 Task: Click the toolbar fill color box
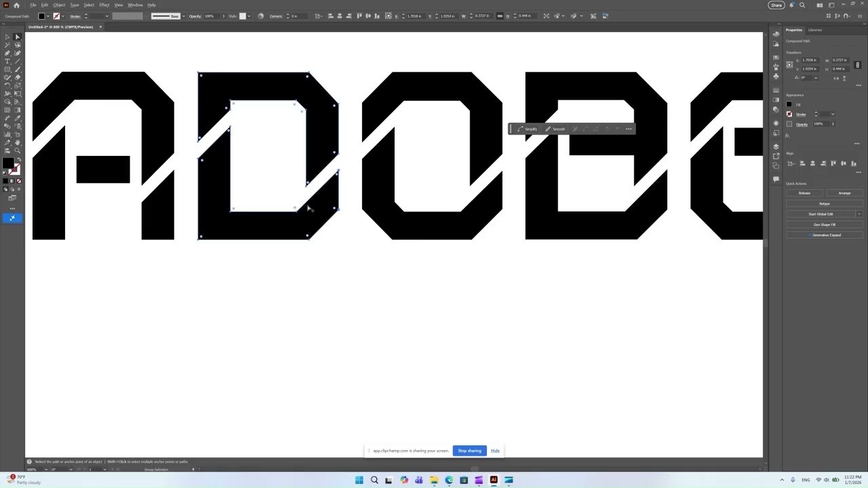coord(7,163)
